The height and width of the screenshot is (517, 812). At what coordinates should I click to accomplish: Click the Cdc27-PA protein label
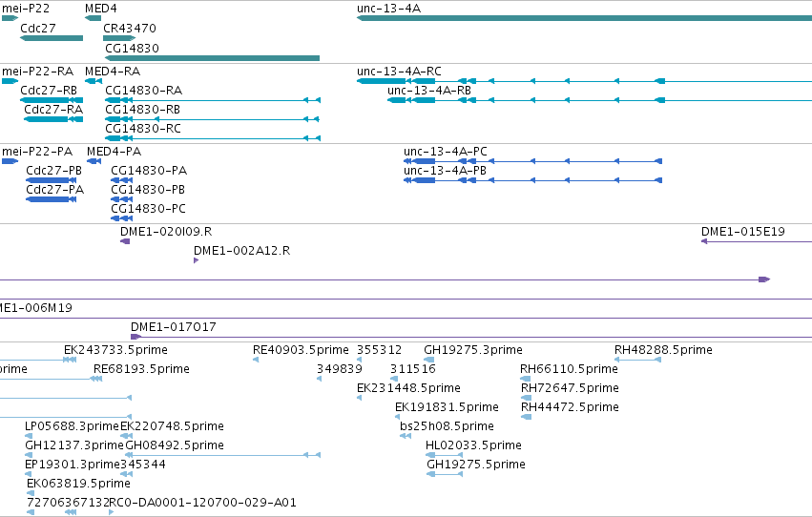click(x=55, y=190)
